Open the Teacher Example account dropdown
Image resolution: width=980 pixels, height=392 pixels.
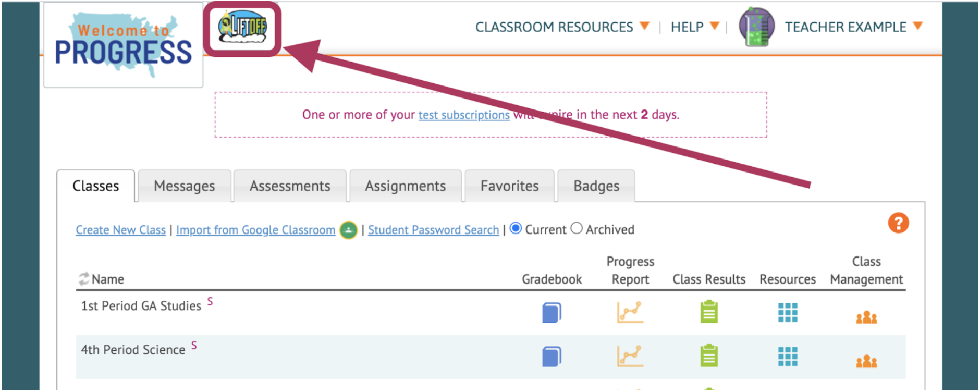(x=854, y=27)
